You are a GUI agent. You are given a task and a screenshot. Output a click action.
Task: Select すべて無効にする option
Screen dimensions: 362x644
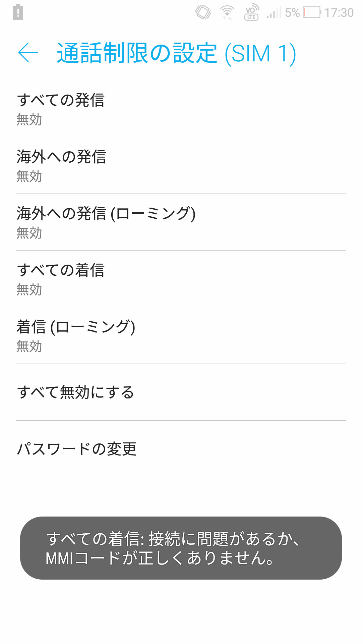pos(181,392)
